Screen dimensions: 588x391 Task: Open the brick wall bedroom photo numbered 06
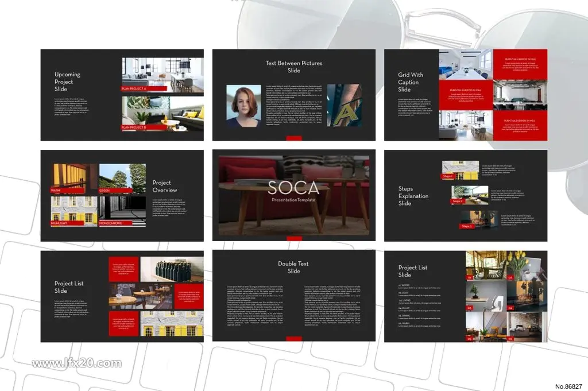click(x=527, y=327)
